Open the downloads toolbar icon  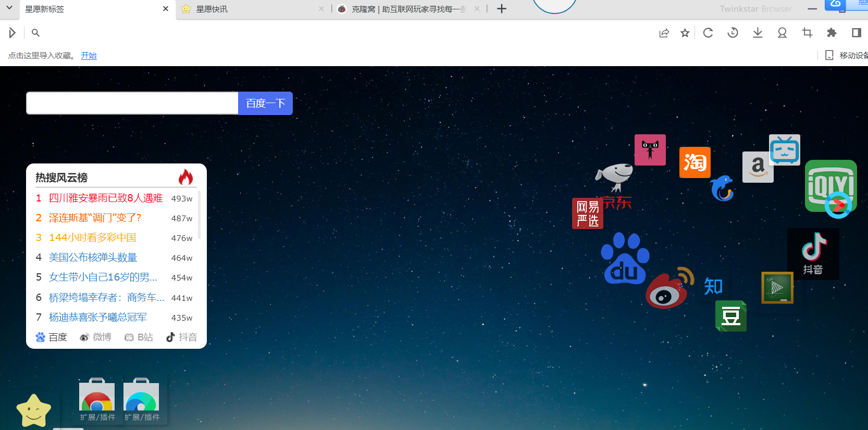[758, 33]
